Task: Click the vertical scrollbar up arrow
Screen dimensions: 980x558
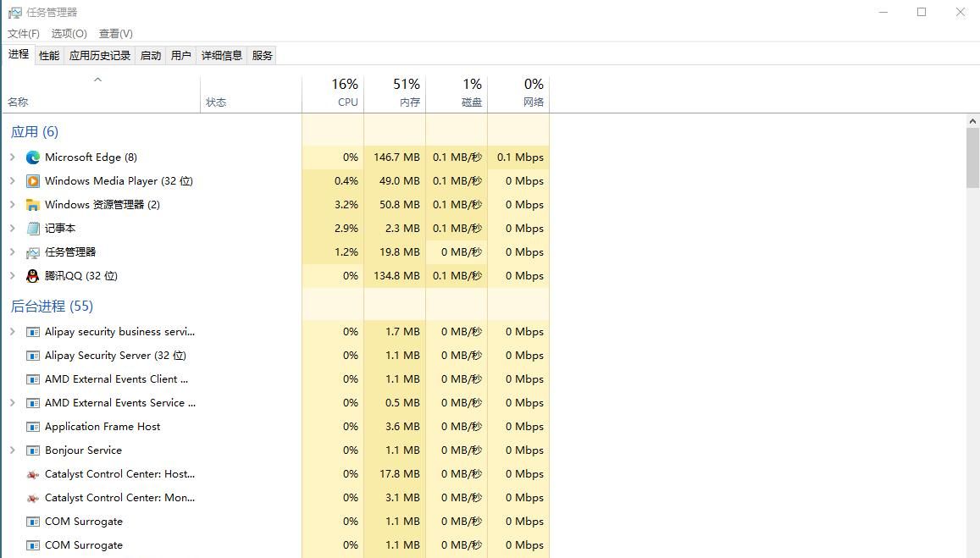Action: click(972, 120)
